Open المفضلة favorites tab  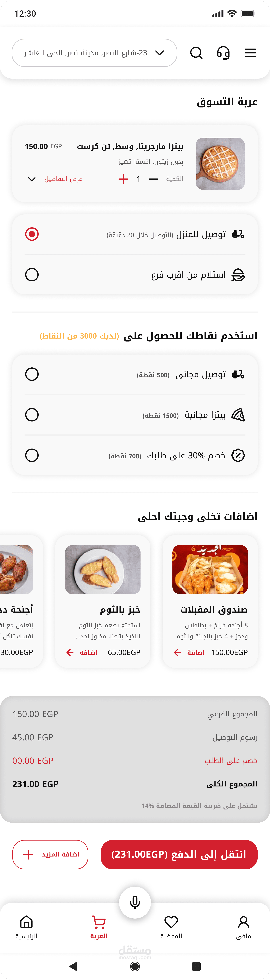171,927
